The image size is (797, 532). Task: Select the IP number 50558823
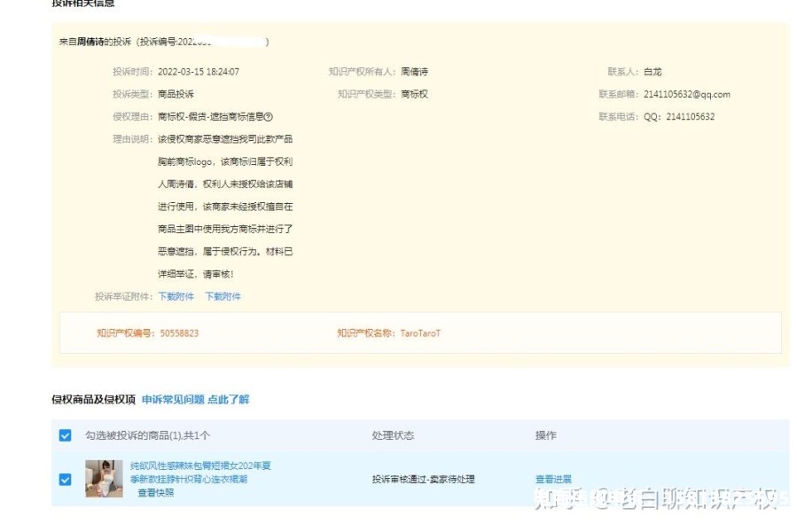179,333
